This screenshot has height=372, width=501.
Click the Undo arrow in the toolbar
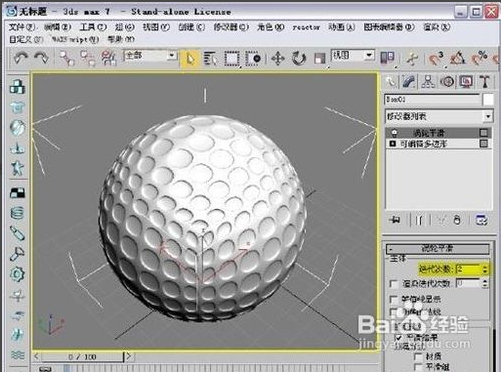(x=21, y=58)
